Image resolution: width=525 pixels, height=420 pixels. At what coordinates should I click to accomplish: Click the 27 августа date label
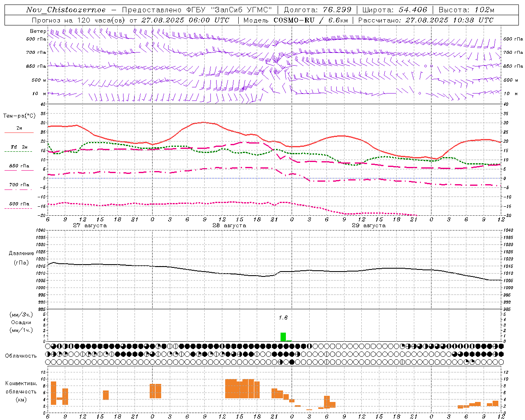tap(90, 226)
